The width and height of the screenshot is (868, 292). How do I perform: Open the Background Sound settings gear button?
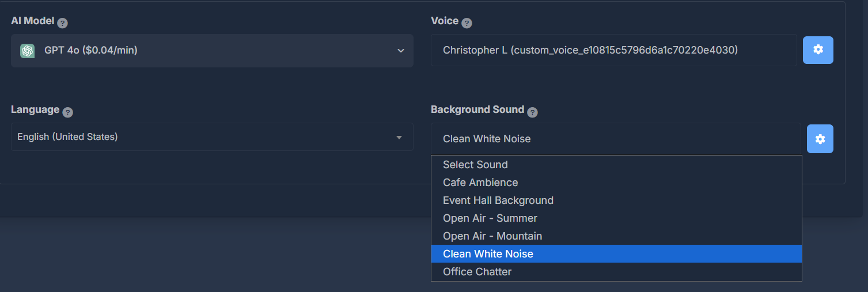tap(820, 139)
